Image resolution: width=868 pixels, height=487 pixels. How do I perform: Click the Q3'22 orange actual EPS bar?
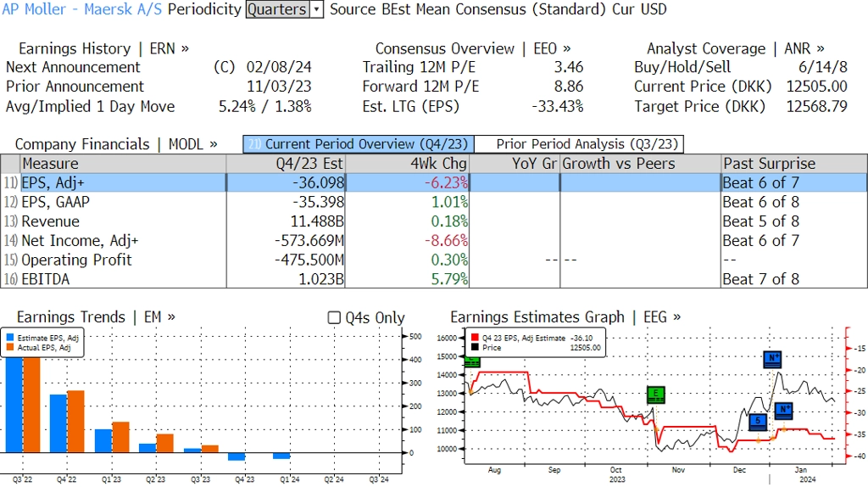coord(31,405)
